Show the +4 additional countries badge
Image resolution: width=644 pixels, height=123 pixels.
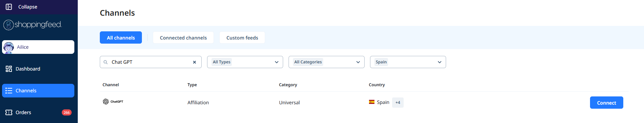pyautogui.click(x=398, y=103)
